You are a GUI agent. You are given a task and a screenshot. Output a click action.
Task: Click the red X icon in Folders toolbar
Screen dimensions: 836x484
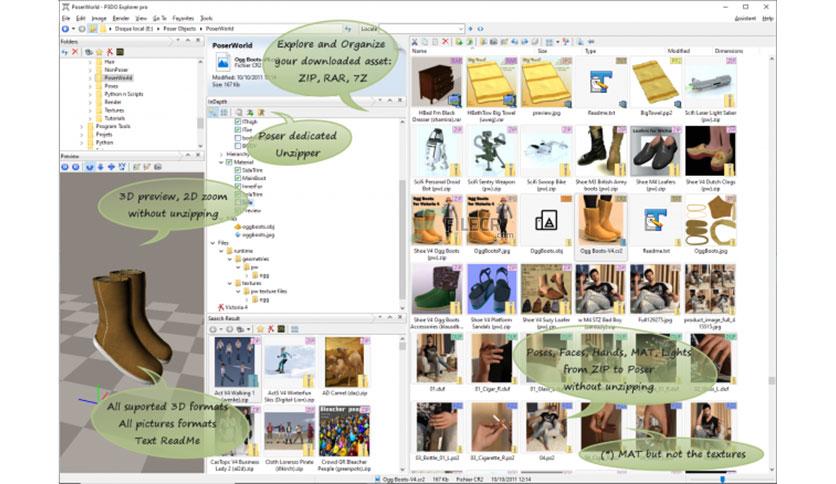click(x=75, y=52)
